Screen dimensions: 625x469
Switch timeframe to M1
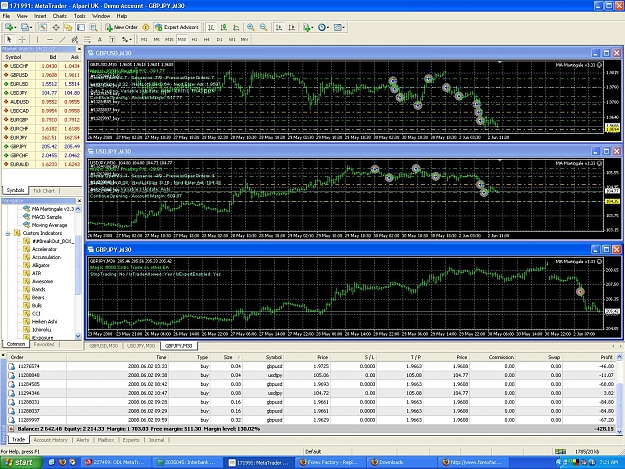tap(144, 39)
